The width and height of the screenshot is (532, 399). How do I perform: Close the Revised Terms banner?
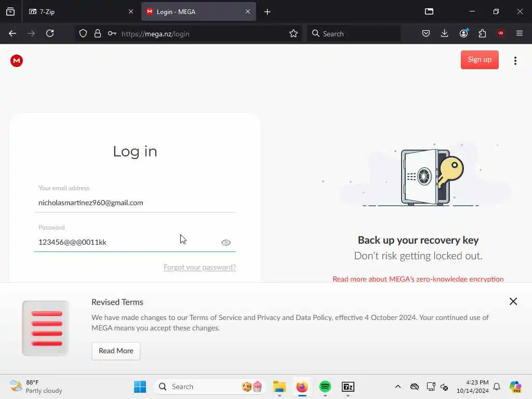pos(513,301)
